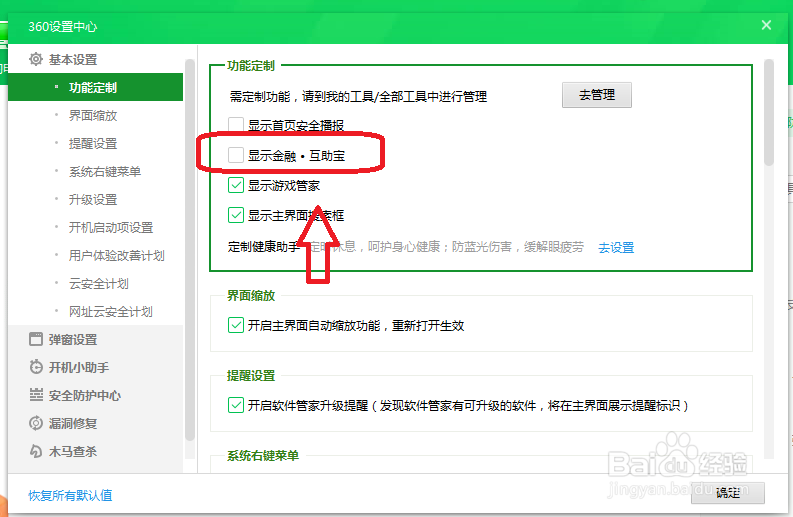The height and width of the screenshot is (517, 793).
Task: Disable 开启主界面自动缩放功能 checkbox
Action: pos(236,325)
